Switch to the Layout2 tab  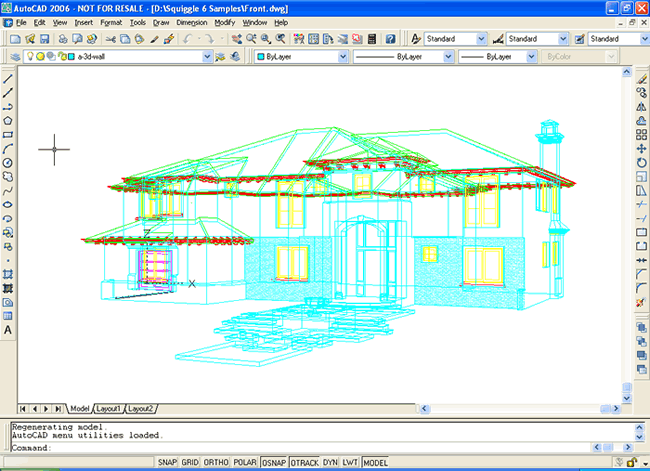[140, 409]
